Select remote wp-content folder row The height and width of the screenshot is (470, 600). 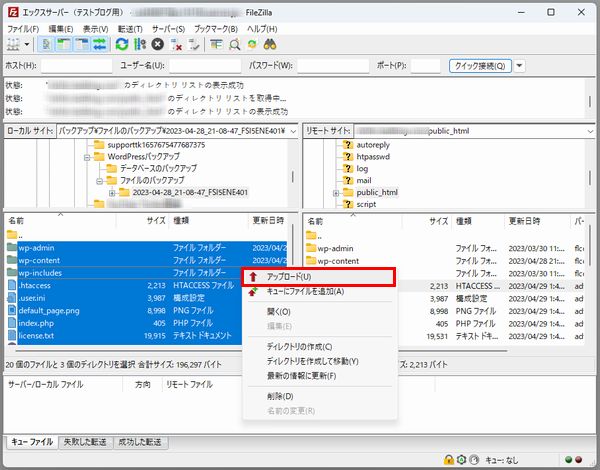point(445,261)
